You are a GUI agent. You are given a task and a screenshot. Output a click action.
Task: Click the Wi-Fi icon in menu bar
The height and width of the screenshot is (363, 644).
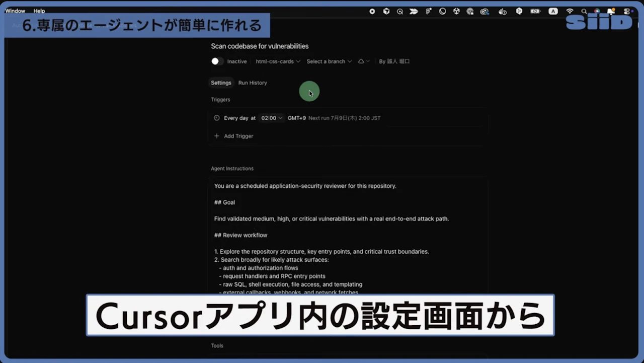pyautogui.click(x=570, y=11)
